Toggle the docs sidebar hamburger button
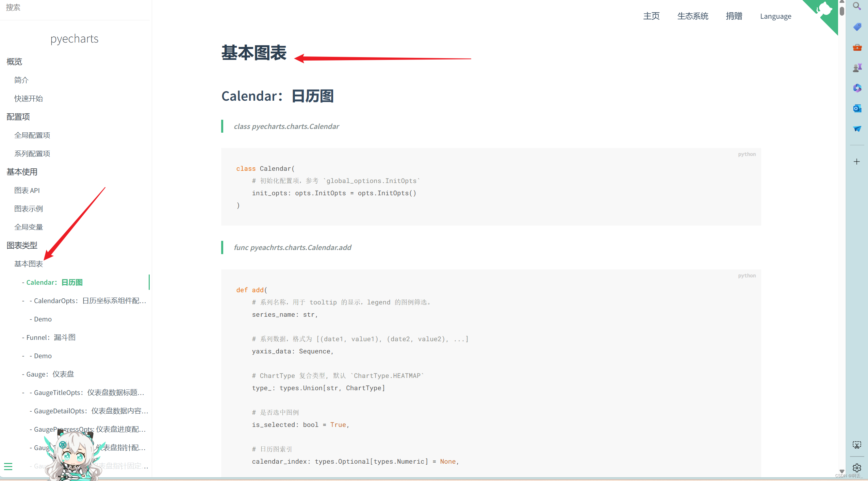This screenshot has height=481, width=868. pos(8,466)
